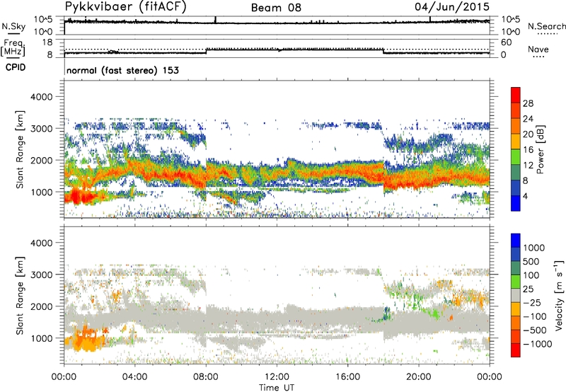Click the -1000 label on velocity colorbar
The image size is (566, 392).
click(x=538, y=344)
